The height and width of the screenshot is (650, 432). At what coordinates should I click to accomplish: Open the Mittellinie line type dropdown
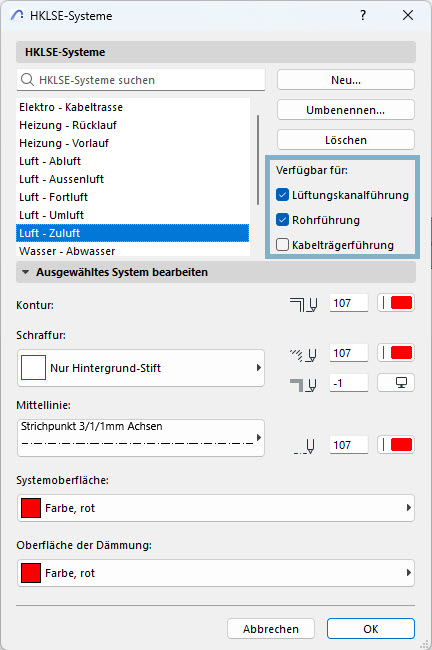click(141, 438)
